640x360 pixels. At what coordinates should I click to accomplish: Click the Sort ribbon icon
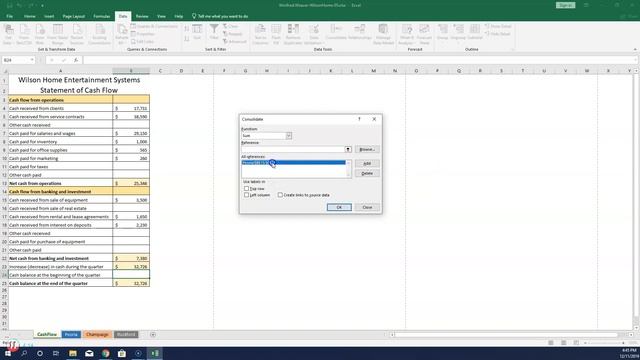(x=197, y=32)
